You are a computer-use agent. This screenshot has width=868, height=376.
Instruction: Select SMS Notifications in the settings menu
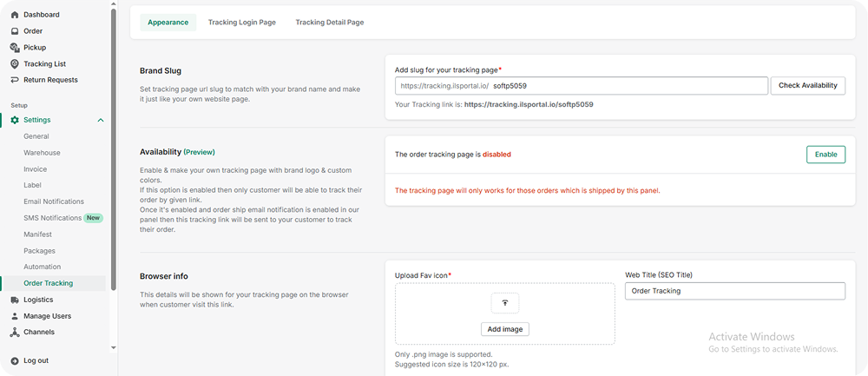click(53, 218)
